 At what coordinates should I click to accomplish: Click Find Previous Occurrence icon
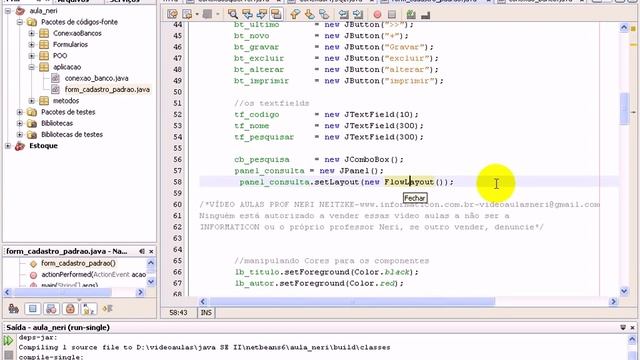(247, 15)
